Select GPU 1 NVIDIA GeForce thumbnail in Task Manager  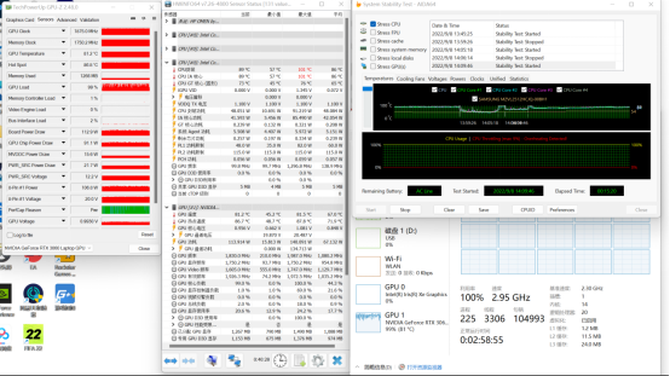(x=368, y=322)
